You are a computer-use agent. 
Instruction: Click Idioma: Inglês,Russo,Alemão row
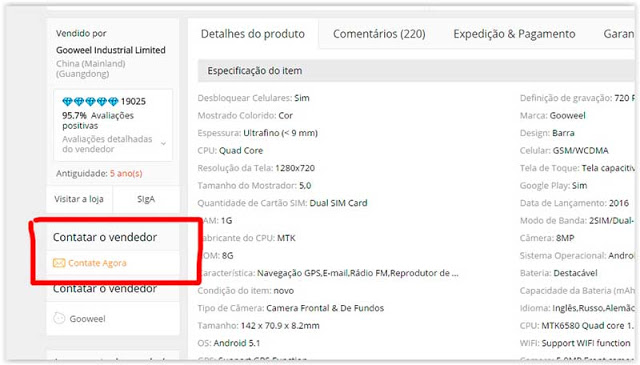coord(577,308)
